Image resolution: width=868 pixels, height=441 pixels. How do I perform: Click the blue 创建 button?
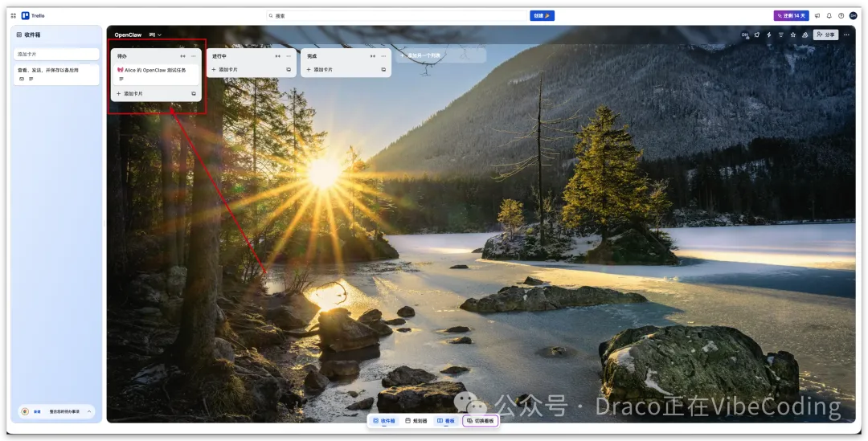pyautogui.click(x=542, y=15)
